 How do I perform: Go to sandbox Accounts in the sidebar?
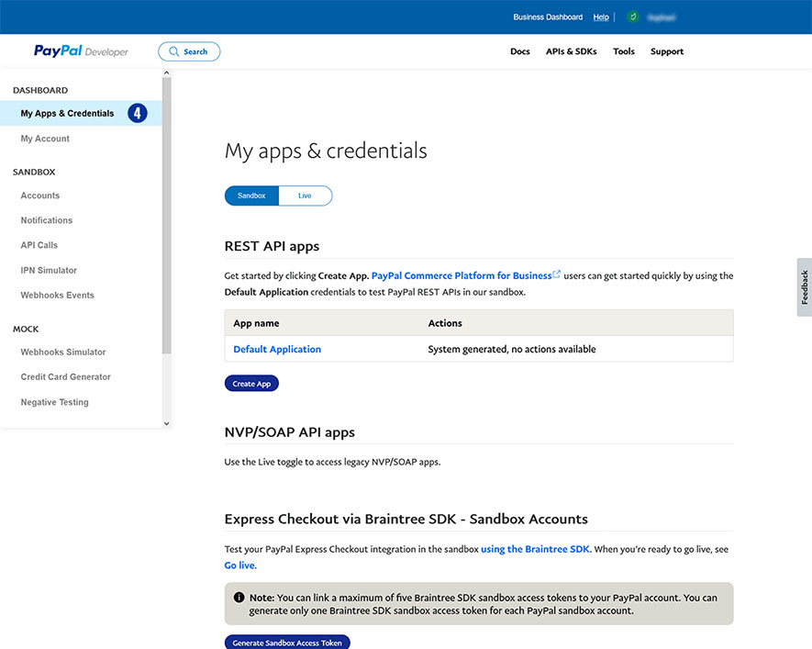click(40, 196)
